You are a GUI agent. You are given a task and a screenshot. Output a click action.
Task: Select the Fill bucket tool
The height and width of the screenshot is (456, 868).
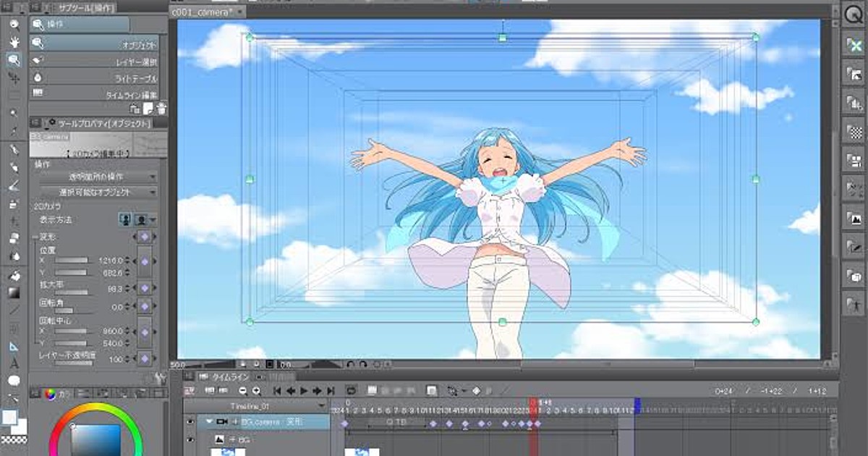(x=14, y=275)
